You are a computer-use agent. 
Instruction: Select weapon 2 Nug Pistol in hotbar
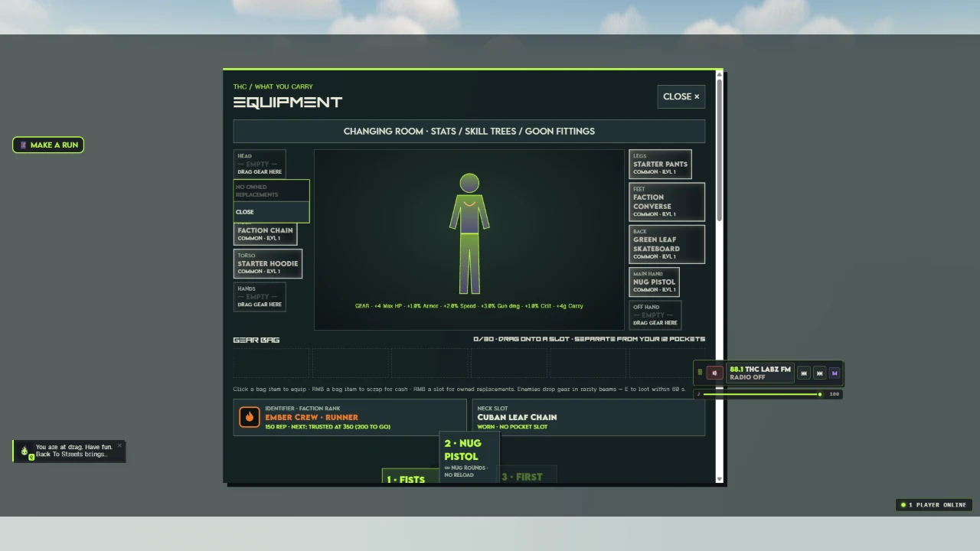pos(469,458)
